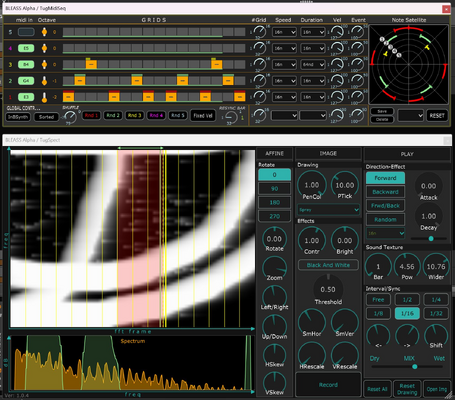455x400 pixels.
Task: Select Rotate 90 option
Action: tap(274, 189)
